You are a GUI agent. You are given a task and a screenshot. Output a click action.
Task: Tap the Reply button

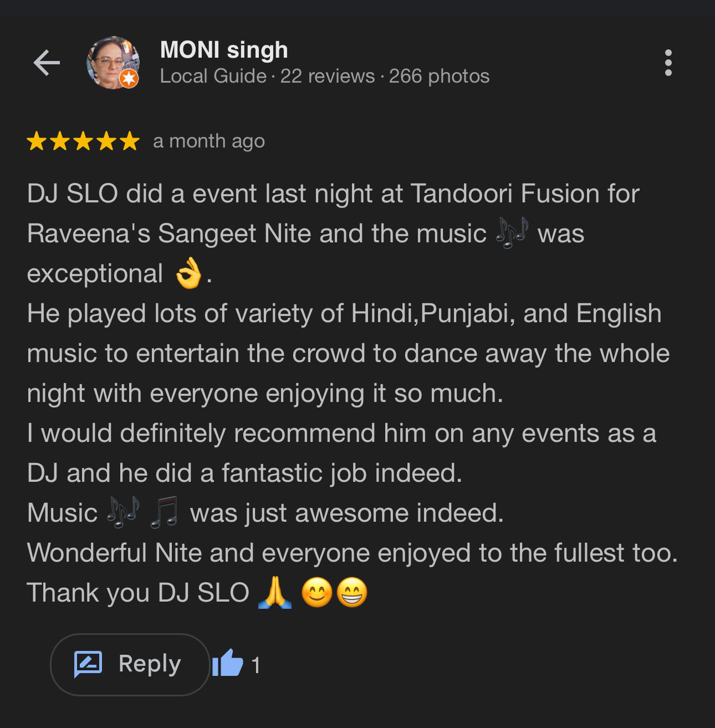(130, 664)
